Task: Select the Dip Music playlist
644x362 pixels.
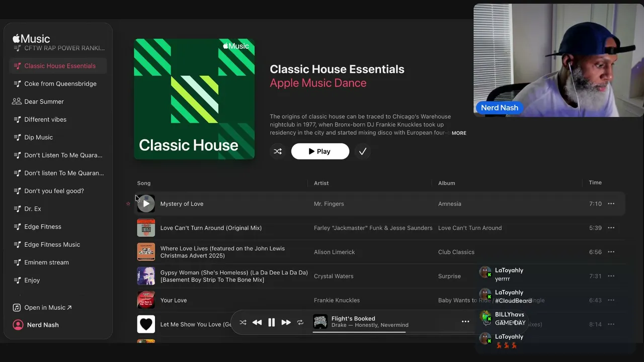Action: coord(58,137)
